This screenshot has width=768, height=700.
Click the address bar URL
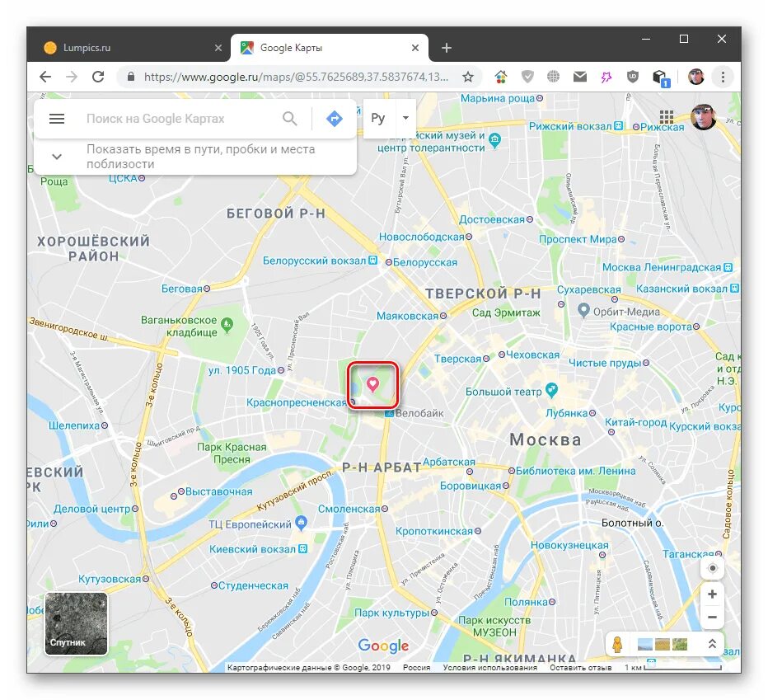click(296, 77)
